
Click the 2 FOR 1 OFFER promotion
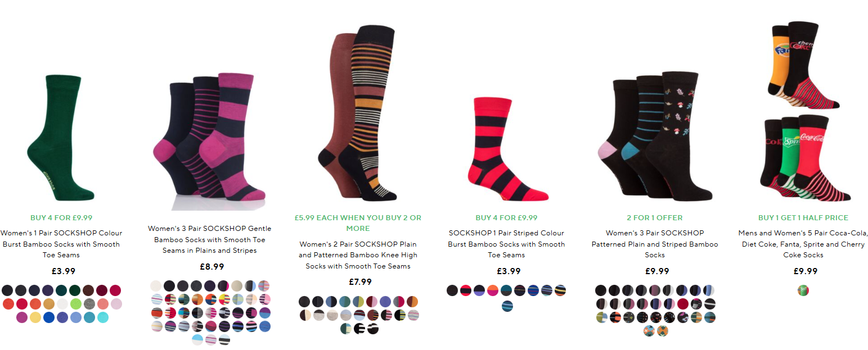655,217
